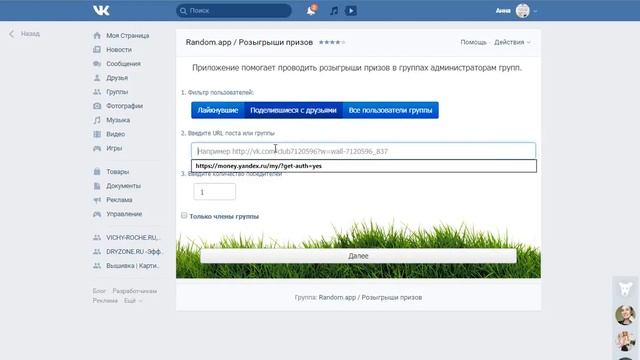The image size is (640, 360).
Task: Go to Фотографии menu entry
Action: [124, 106]
